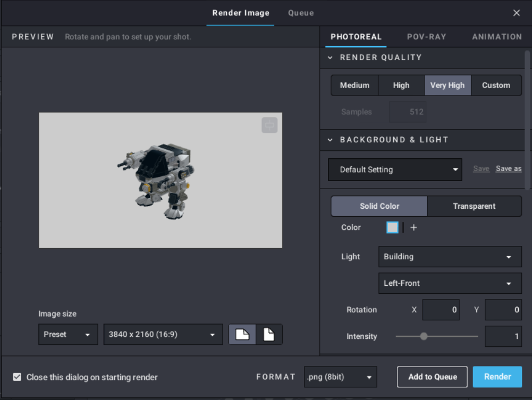Switch to the POV-Ray tab
This screenshot has width=532, height=400.
(426, 37)
